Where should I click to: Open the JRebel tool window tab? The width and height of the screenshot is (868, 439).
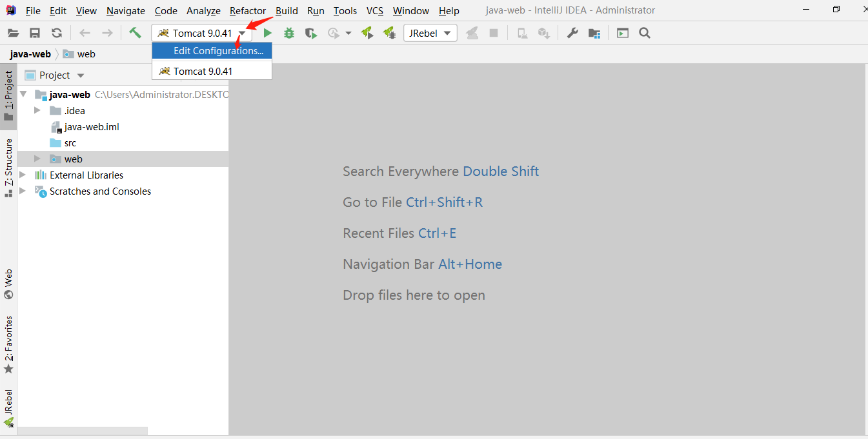coord(8,409)
